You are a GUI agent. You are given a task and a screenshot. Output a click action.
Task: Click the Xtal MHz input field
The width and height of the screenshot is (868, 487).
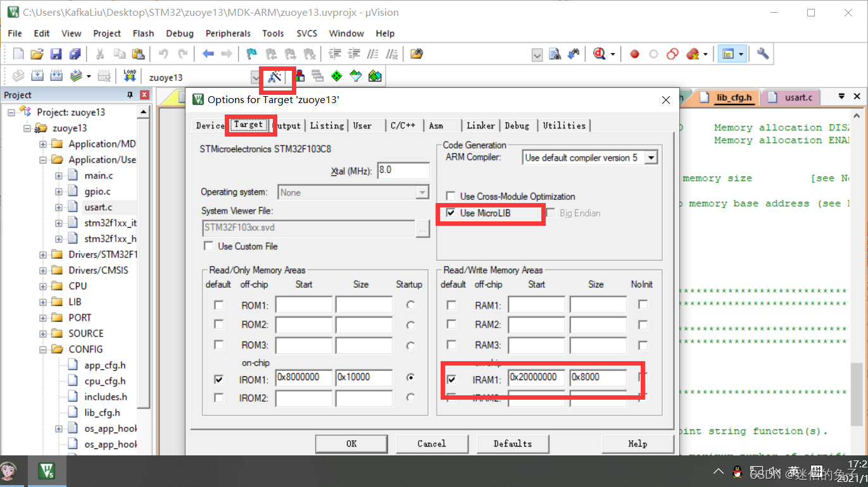[403, 170]
